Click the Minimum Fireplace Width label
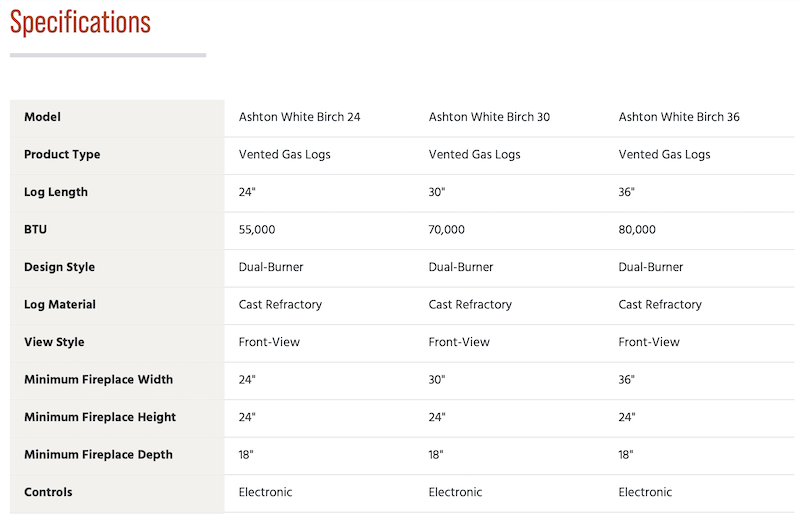The image size is (800, 514). point(98,380)
